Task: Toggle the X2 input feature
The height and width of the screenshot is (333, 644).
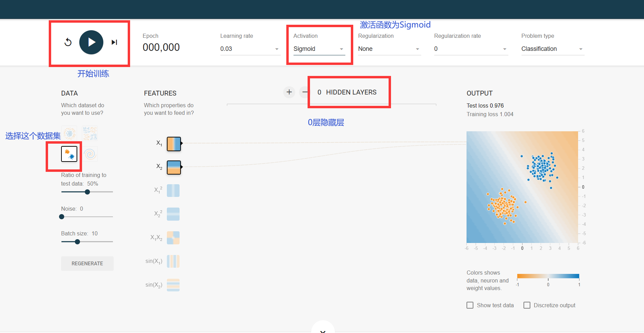Action: [x=174, y=168]
